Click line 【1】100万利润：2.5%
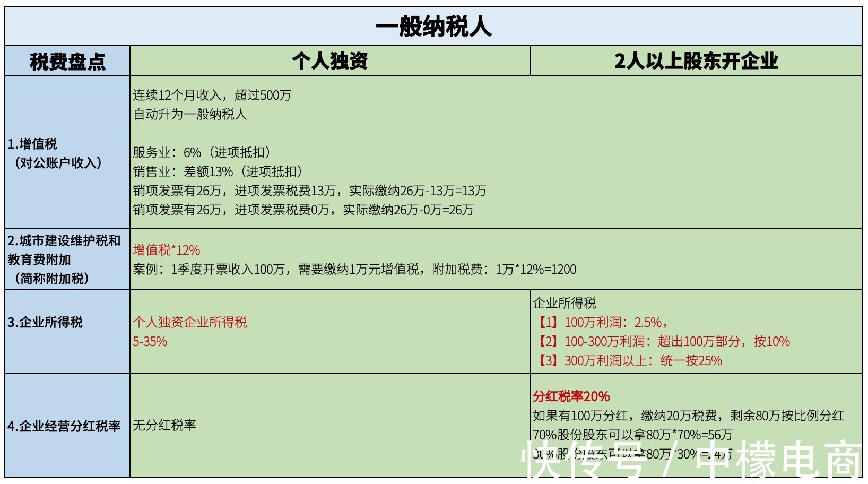868x484 pixels. point(602,322)
